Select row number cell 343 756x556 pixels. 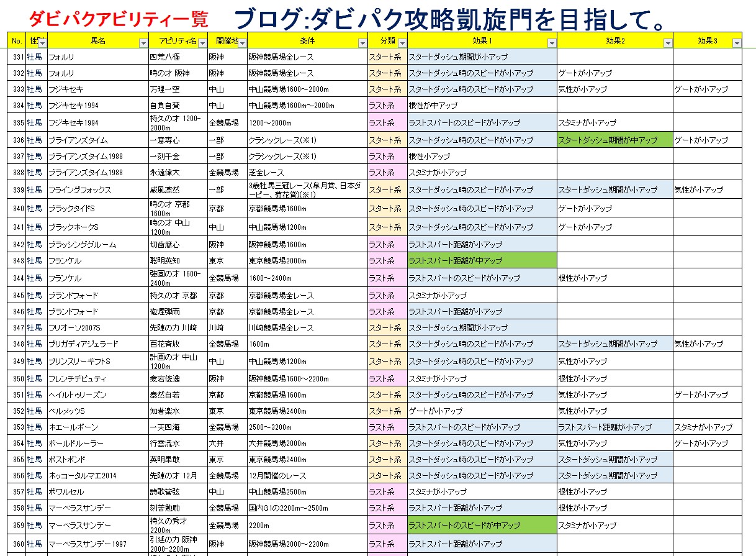click(17, 260)
